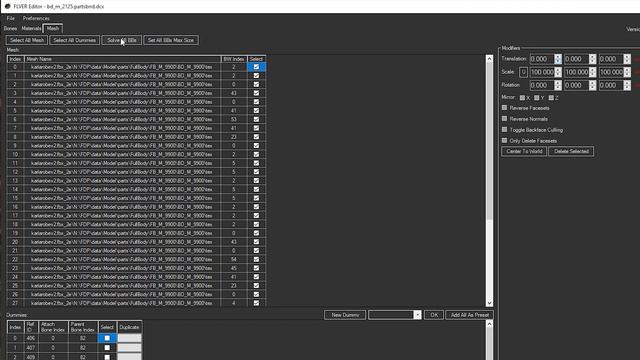Check the Reverse Facesets option

click(504, 108)
